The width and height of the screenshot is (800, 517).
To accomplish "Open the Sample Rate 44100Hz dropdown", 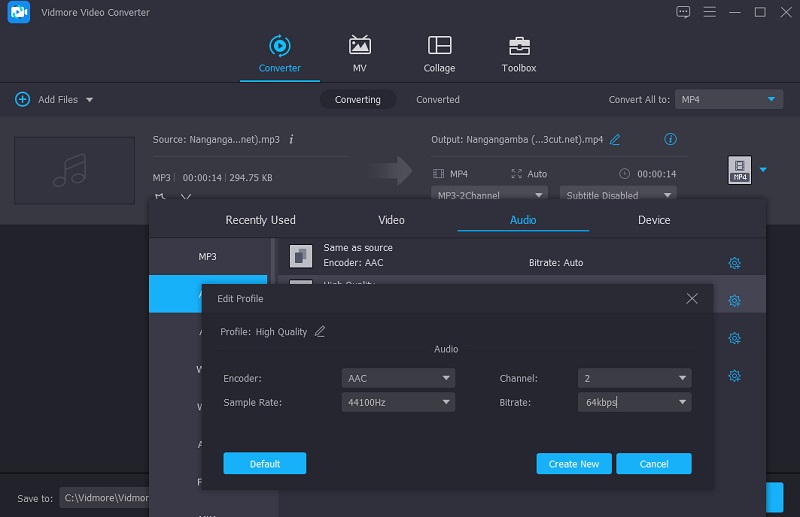I will pos(398,402).
